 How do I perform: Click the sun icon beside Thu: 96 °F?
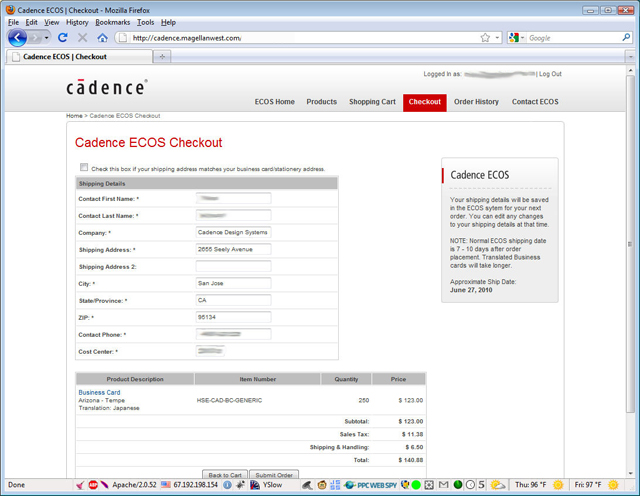[558, 485]
